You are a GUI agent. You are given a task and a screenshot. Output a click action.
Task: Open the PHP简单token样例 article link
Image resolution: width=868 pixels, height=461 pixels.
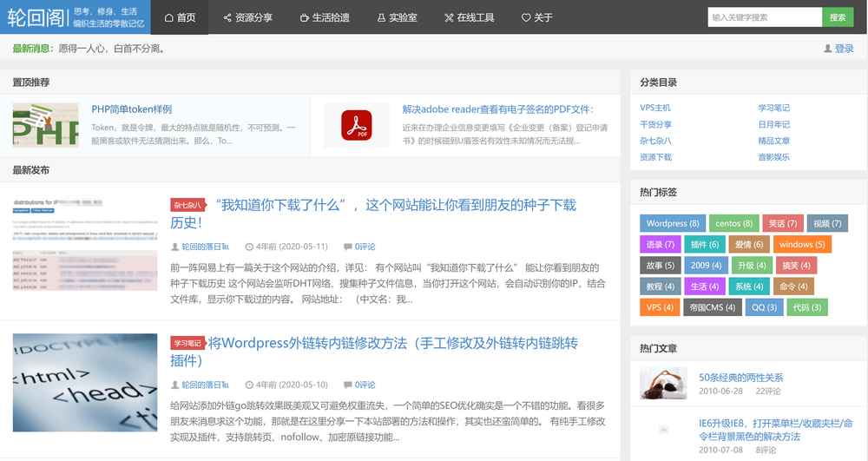point(132,109)
